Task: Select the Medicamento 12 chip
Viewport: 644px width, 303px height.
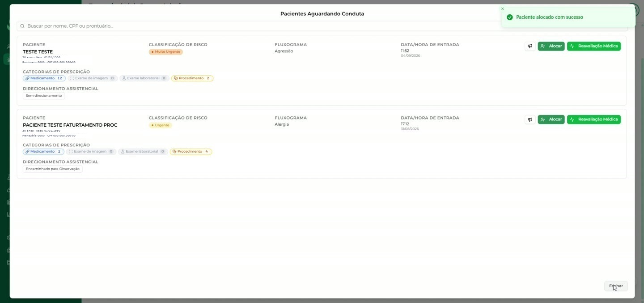Action: tap(44, 78)
